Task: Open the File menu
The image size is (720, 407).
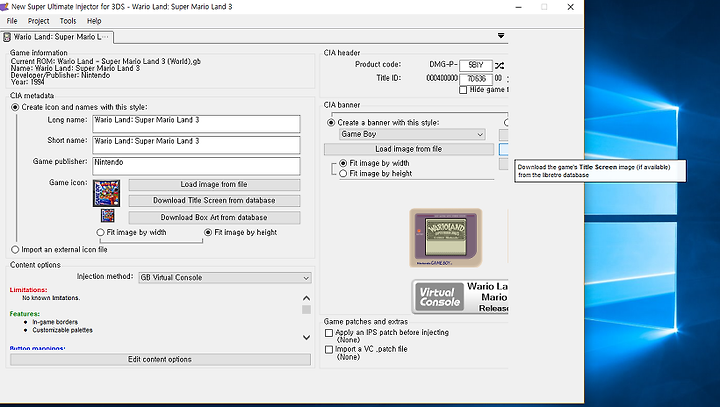Action: tap(12, 21)
